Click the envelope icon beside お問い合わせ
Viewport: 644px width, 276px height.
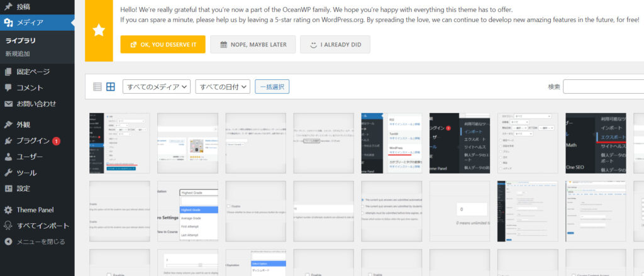tap(8, 104)
